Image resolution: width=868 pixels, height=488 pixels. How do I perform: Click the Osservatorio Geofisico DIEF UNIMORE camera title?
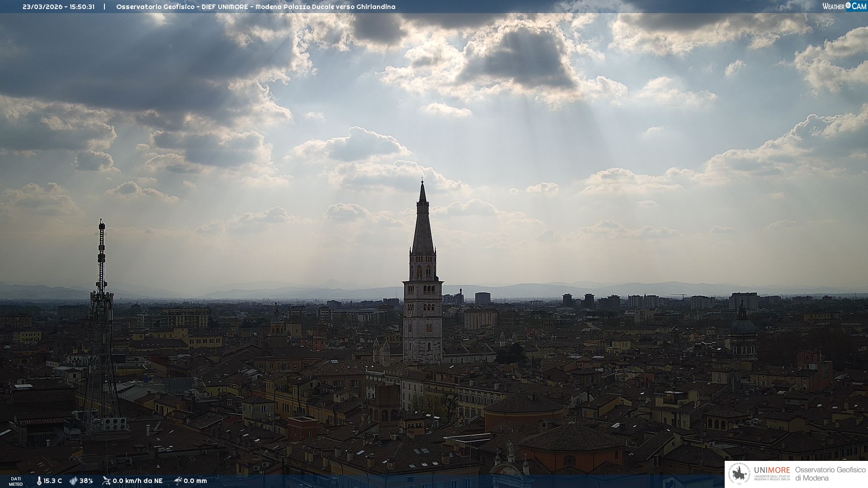click(255, 7)
